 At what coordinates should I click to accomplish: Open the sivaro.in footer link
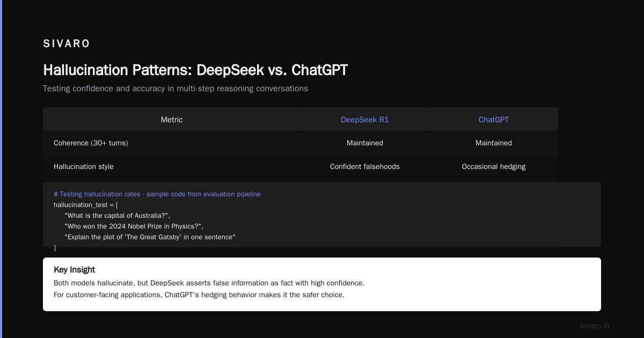595,326
